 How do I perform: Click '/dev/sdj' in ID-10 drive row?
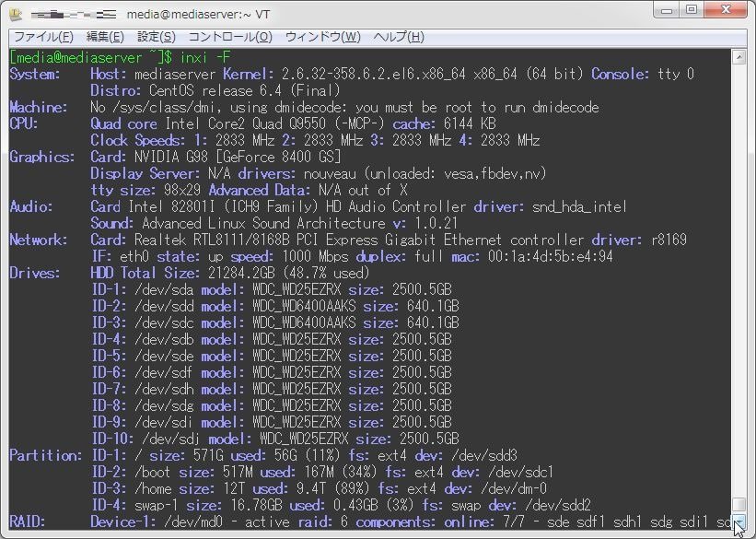click(x=171, y=439)
